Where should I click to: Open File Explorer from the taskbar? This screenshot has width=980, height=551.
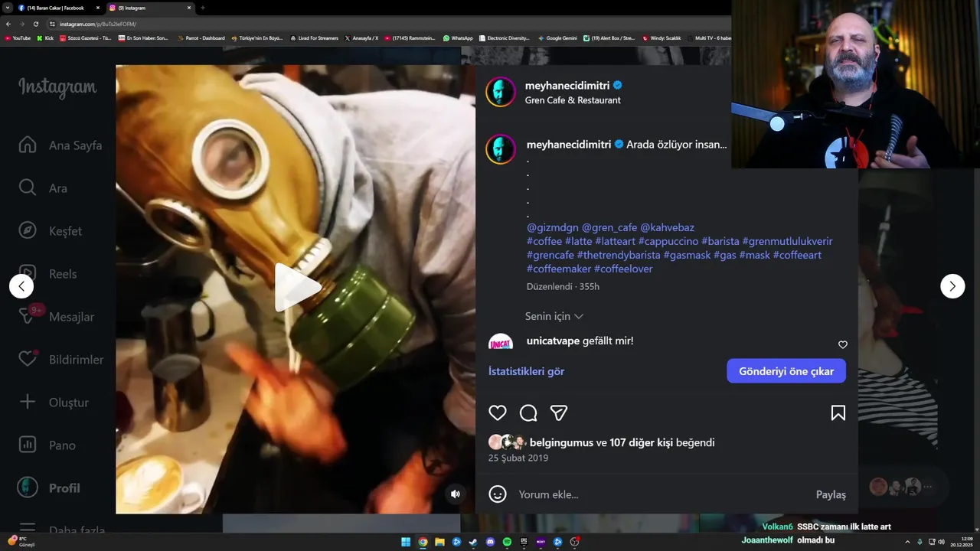pos(439,542)
